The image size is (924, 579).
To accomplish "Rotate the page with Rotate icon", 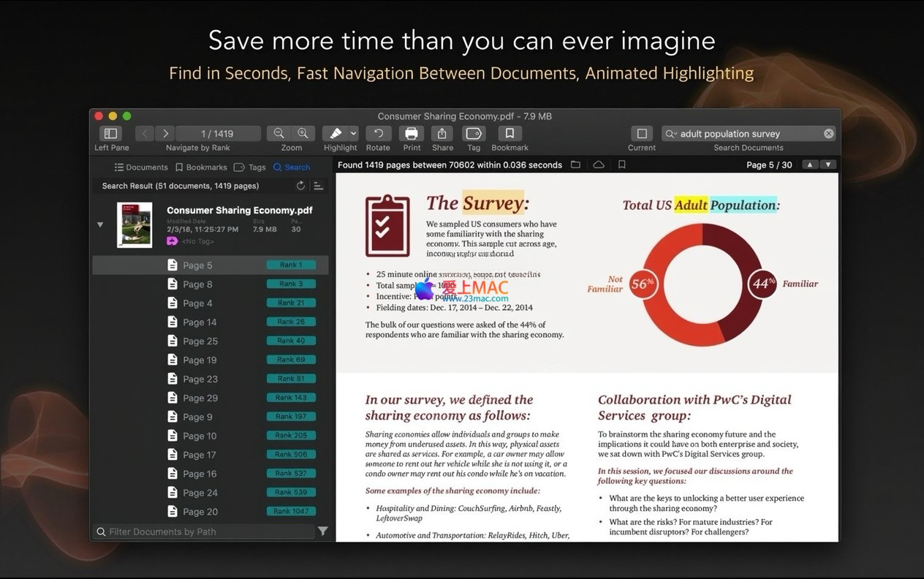I will tap(378, 134).
